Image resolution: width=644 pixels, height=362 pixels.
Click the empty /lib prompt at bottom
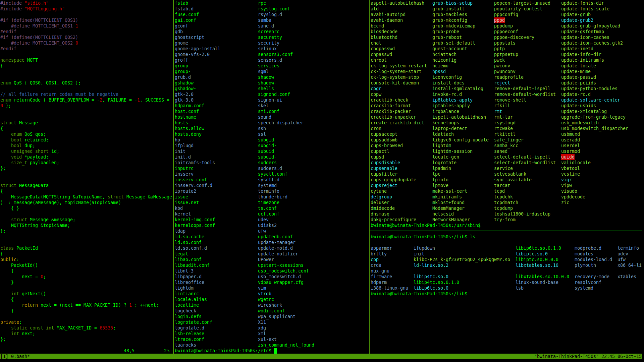point(419,294)
